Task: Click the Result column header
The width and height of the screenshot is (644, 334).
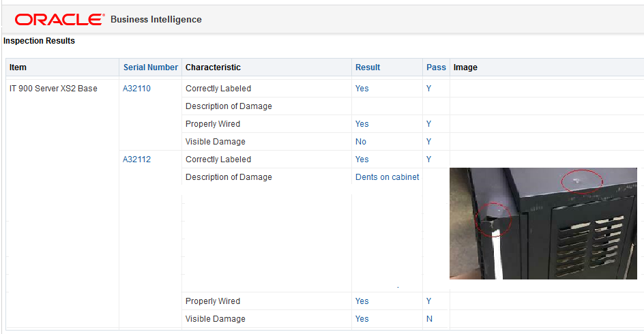Action: [x=368, y=67]
